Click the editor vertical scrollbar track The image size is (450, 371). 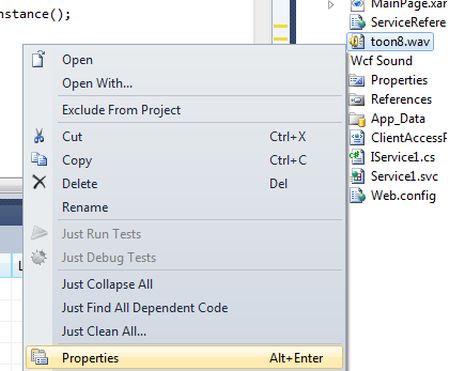[x=263, y=22]
